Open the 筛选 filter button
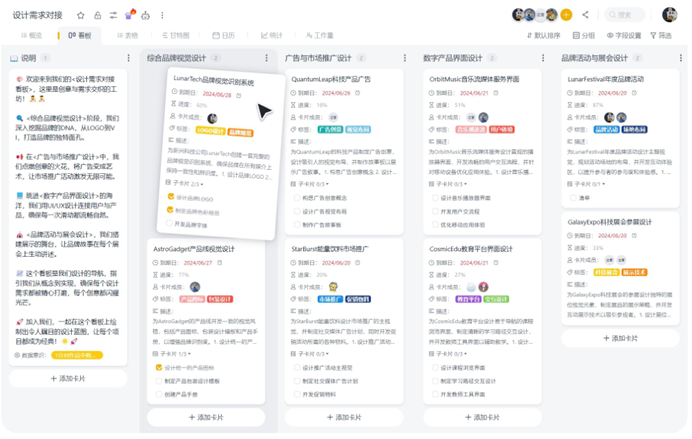This screenshot has width=692, height=439. click(661, 36)
